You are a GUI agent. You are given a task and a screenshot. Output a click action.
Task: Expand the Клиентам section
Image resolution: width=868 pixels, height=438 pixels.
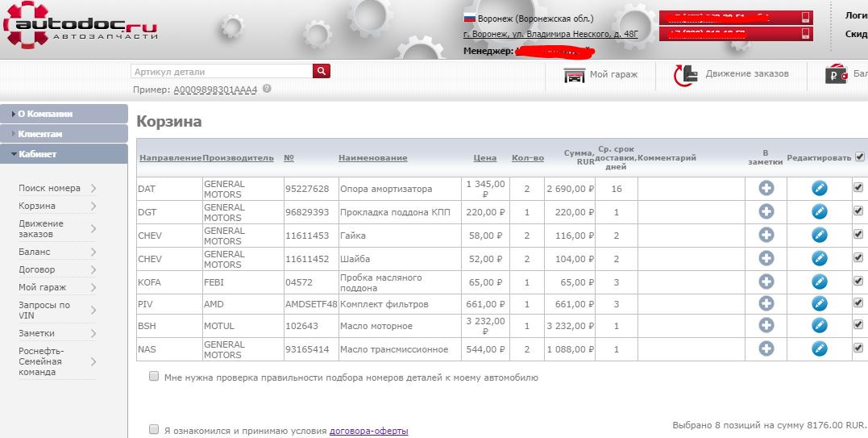(x=64, y=133)
